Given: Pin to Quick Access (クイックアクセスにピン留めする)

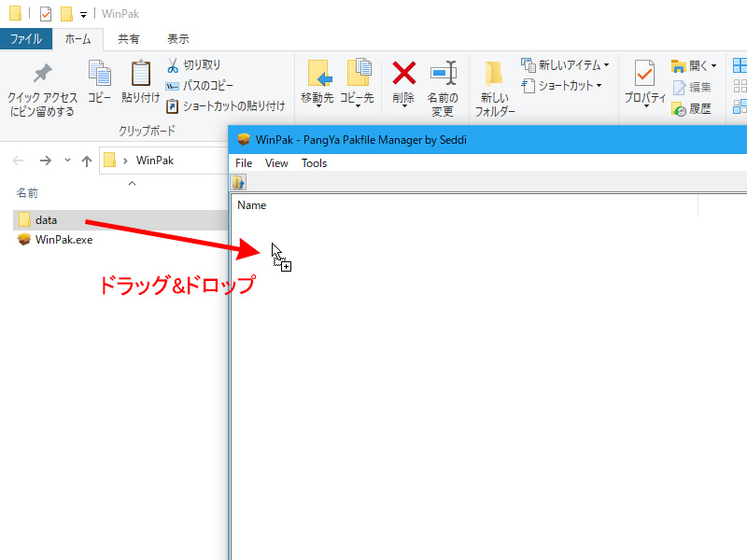Looking at the screenshot, I should pyautogui.click(x=42, y=90).
